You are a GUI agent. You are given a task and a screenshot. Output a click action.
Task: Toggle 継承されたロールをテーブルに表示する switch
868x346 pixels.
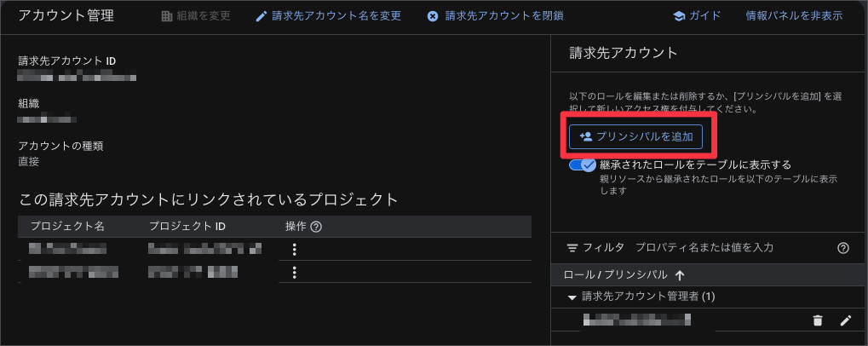(x=583, y=165)
